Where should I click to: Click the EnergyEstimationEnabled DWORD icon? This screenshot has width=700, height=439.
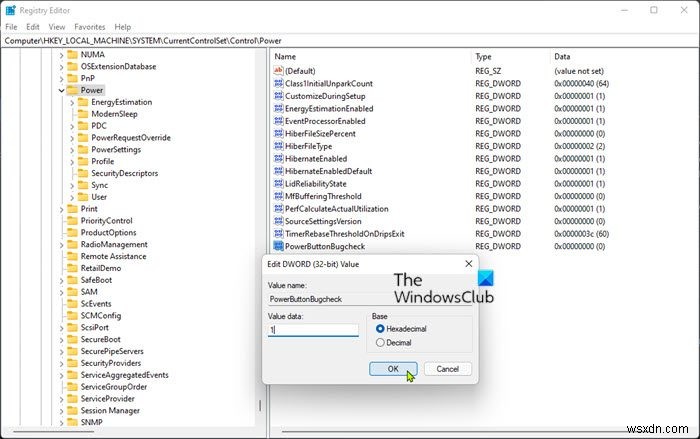(278, 108)
